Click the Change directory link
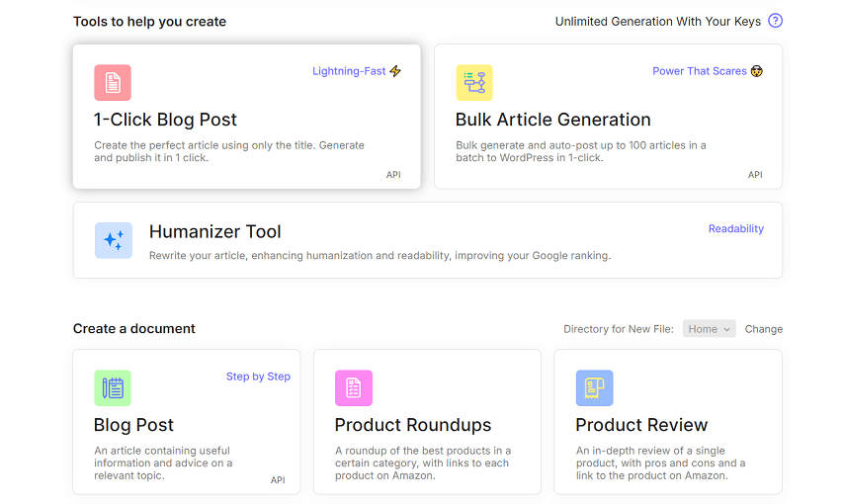This screenshot has height=504, width=844. 763,329
